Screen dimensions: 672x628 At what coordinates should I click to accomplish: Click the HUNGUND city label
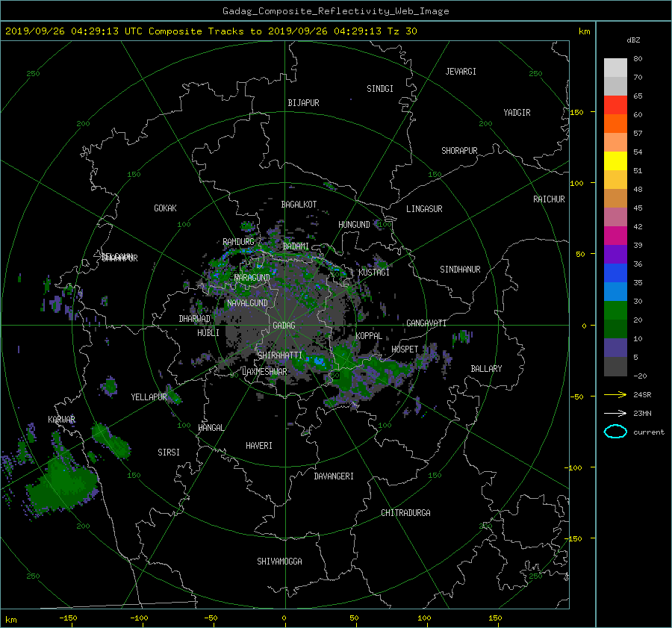[x=354, y=225]
